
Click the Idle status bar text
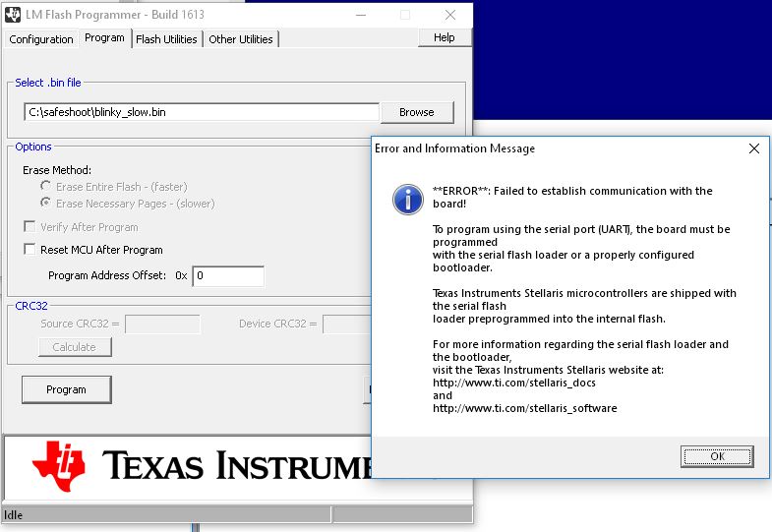[x=14, y=515]
